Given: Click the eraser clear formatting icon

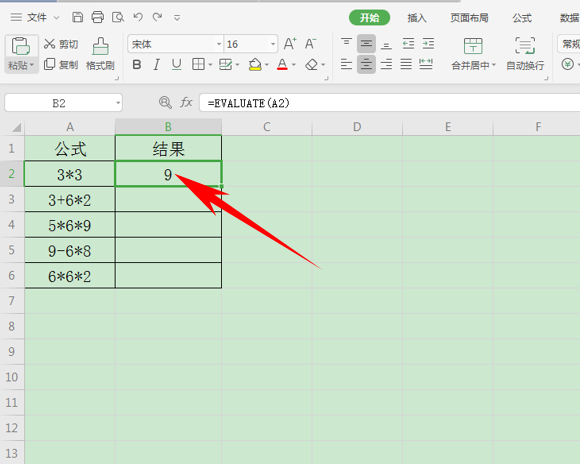Looking at the screenshot, I should [x=311, y=65].
